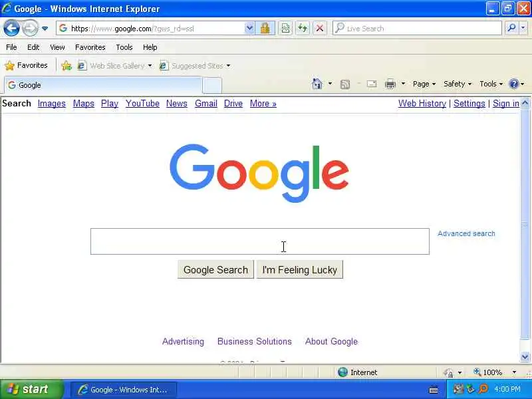The image size is (532, 399).
Task: Click the Print icon
Action: [x=390, y=84]
